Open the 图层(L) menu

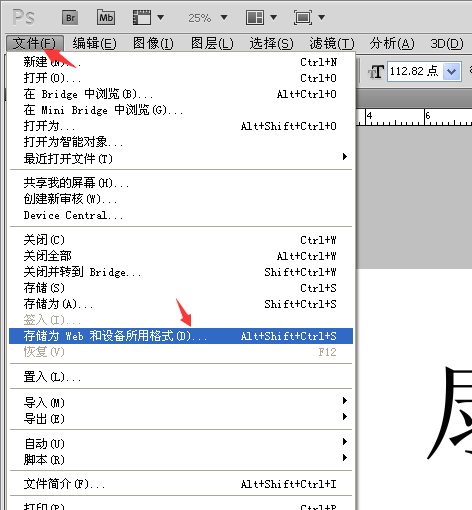pyautogui.click(x=212, y=43)
